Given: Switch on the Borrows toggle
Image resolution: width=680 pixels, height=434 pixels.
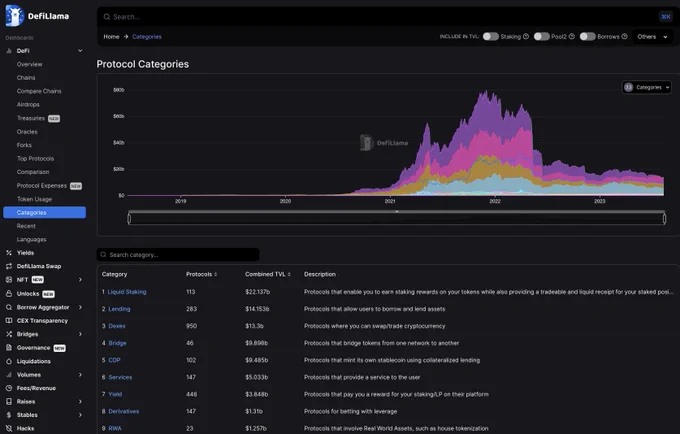Looking at the screenshot, I should tap(587, 36).
